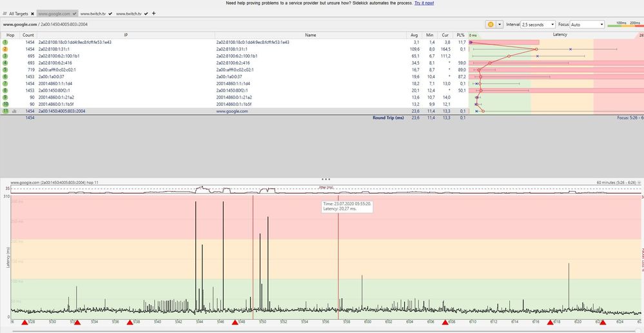
Task: Click the red triangle marker near 5:28
Action: tap(25, 322)
